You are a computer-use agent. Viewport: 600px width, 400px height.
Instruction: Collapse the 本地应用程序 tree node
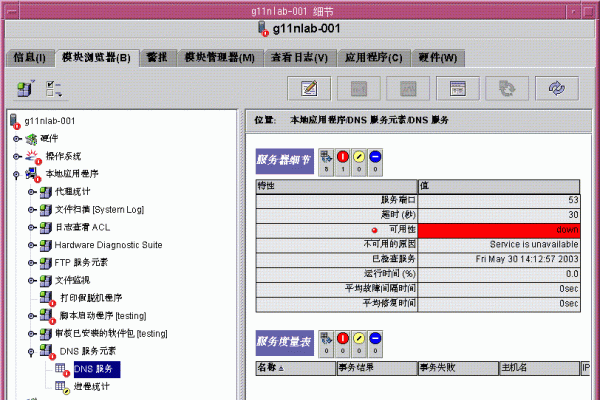click(16, 175)
